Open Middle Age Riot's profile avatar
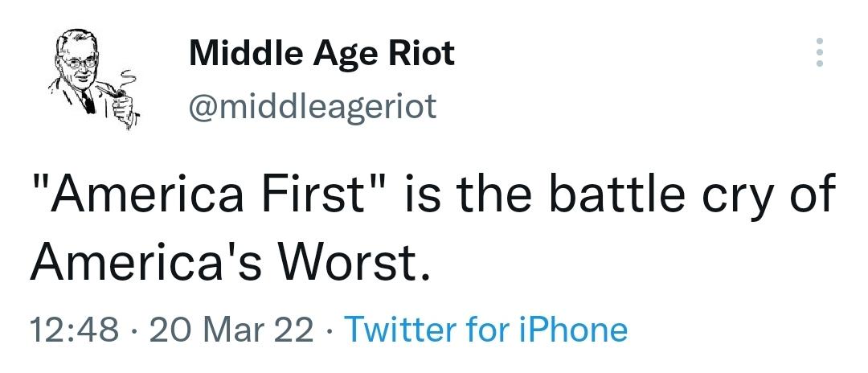Image resolution: width=868 pixels, height=373 pixels. pyautogui.click(x=92, y=79)
